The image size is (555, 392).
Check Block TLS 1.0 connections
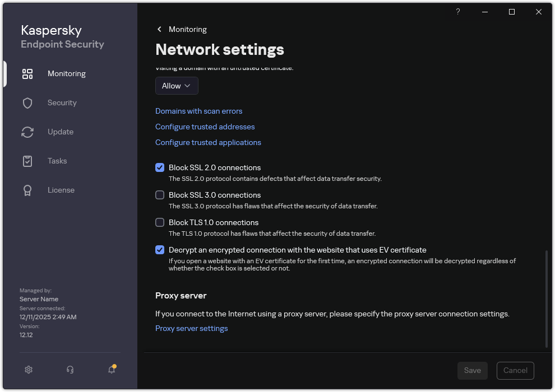pyautogui.click(x=160, y=222)
